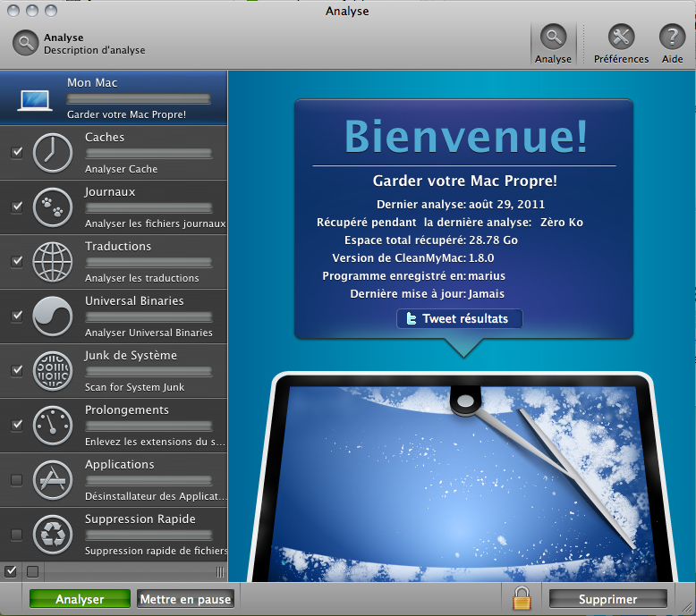696x616 pixels.
Task: Click the Traductions globe icon
Action: [x=53, y=262]
